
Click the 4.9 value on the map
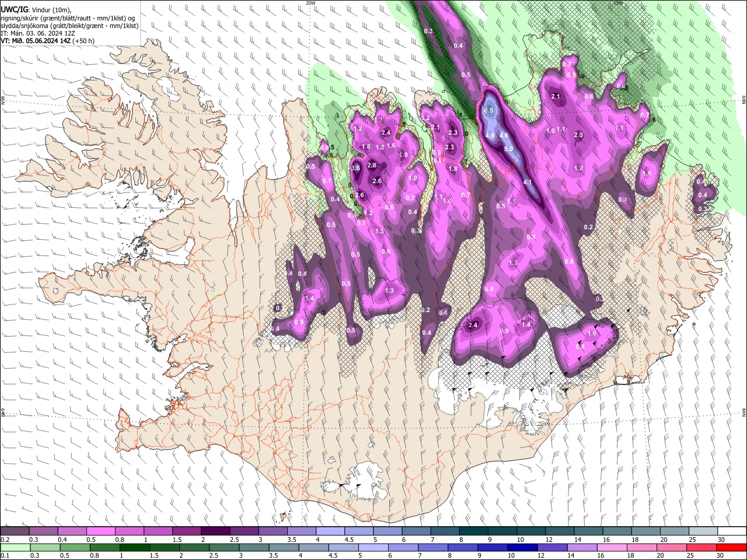[490, 135]
